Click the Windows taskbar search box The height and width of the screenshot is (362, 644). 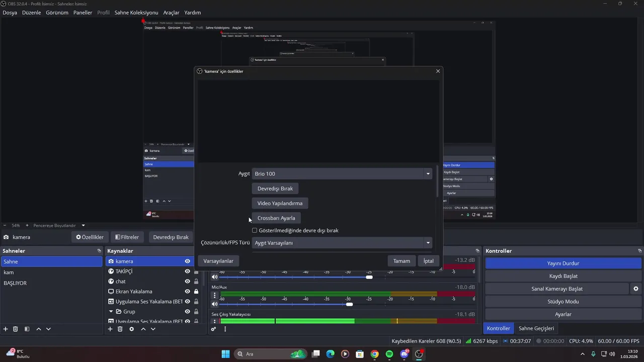(271, 354)
